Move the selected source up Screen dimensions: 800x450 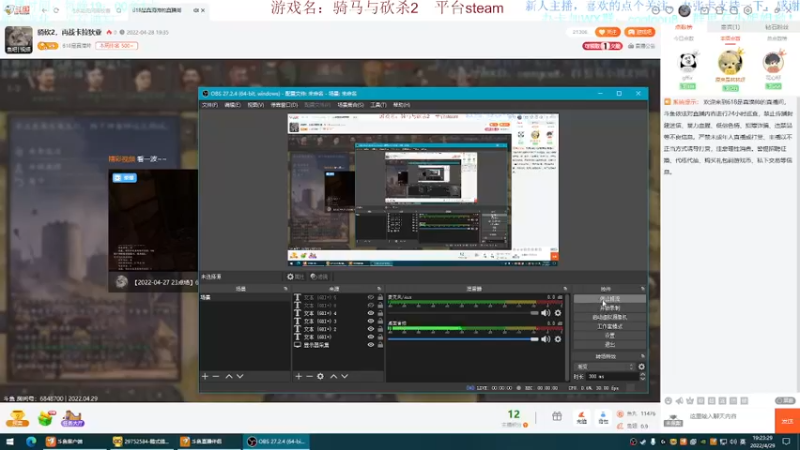[334, 377]
